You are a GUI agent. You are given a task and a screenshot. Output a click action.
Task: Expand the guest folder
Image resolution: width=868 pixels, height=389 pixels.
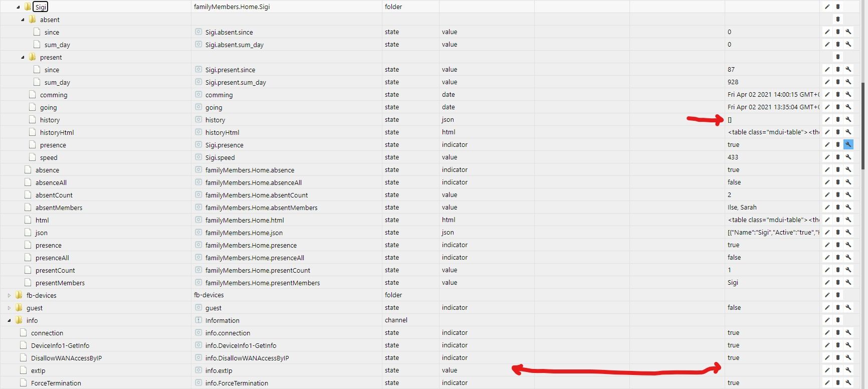9,308
